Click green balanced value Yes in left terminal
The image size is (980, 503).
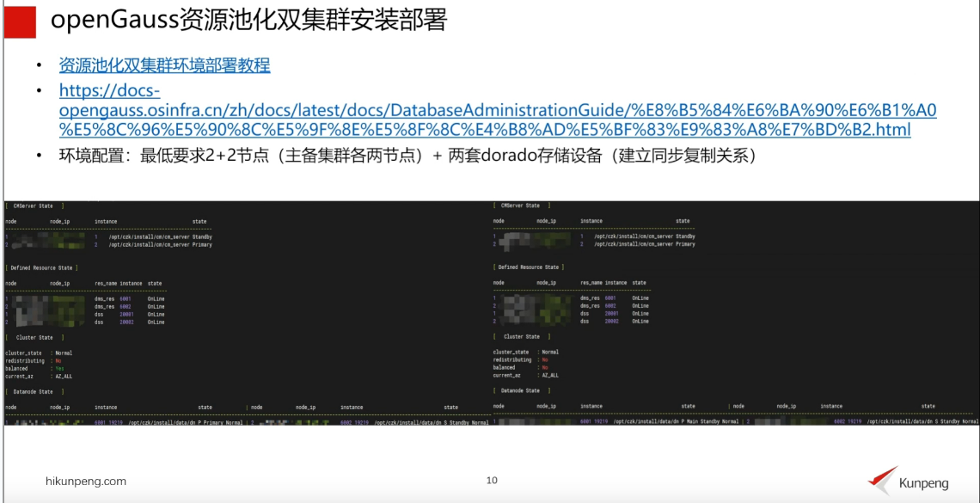[x=59, y=369]
